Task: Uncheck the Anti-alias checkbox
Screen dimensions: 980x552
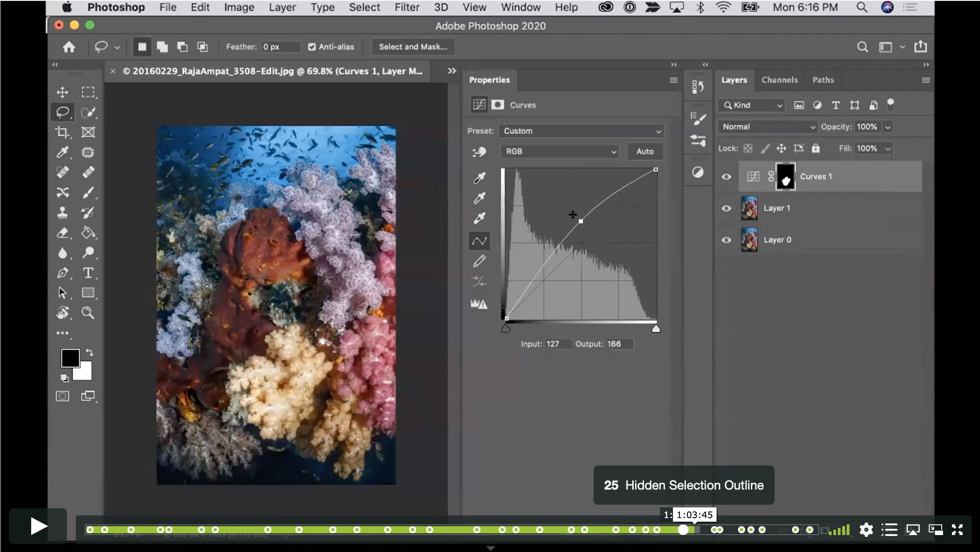Action: tap(312, 47)
